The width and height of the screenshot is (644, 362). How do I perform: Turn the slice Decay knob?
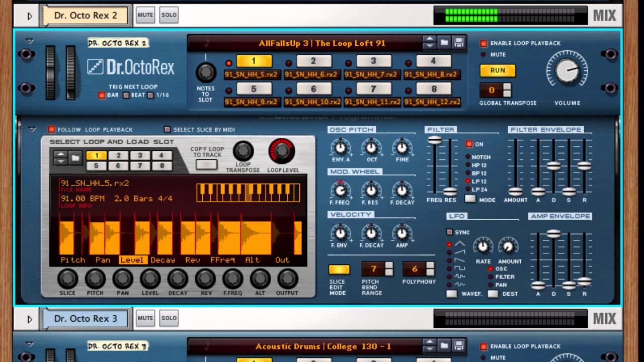pos(178,279)
